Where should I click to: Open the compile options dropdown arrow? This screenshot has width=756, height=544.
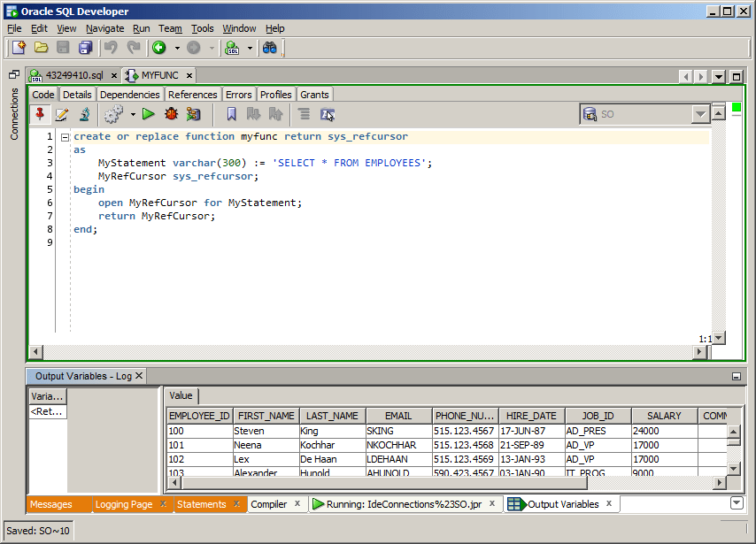tap(131, 114)
